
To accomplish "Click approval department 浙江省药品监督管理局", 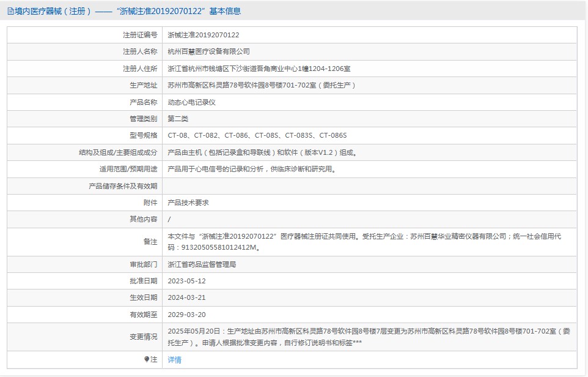I will [202, 264].
